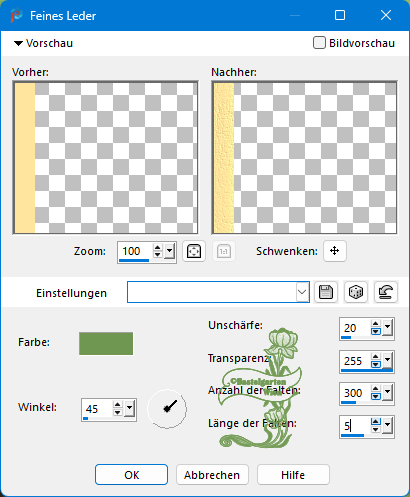Screen dimensions: 410x497
Task: Open the Hilfe help button
Action: [293, 475]
